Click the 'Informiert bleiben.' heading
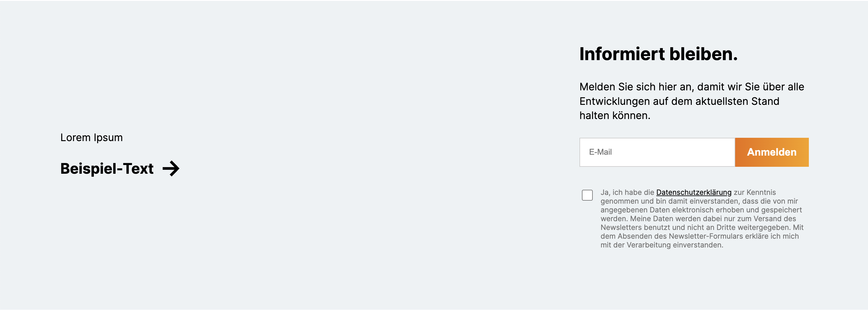 [658, 54]
